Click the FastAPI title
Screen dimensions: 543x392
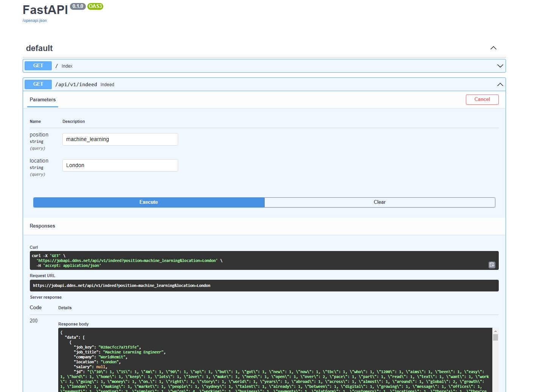[45, 10]
